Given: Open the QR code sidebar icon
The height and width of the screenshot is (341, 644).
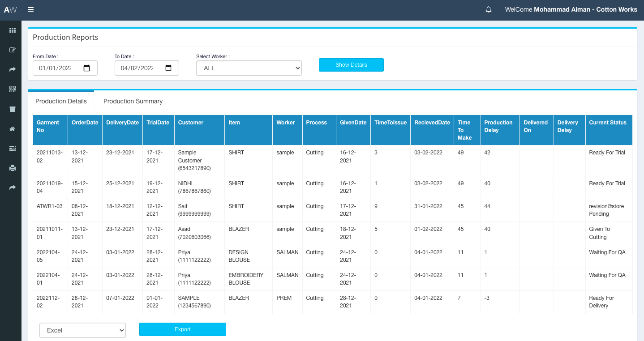Looking at the screenshot, I should [13, 89].
